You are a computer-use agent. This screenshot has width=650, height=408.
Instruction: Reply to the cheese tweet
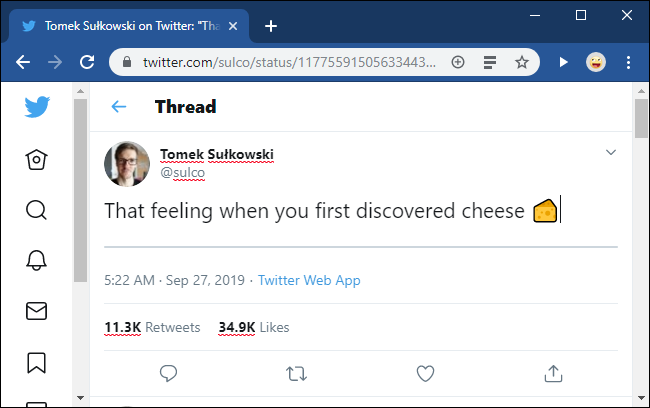[x=169, y=373]
